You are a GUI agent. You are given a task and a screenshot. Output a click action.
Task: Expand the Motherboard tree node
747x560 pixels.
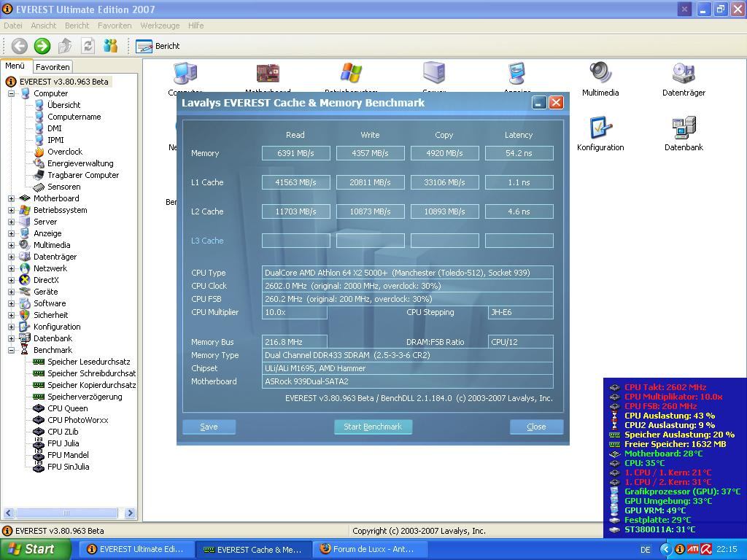coord(11,198)
